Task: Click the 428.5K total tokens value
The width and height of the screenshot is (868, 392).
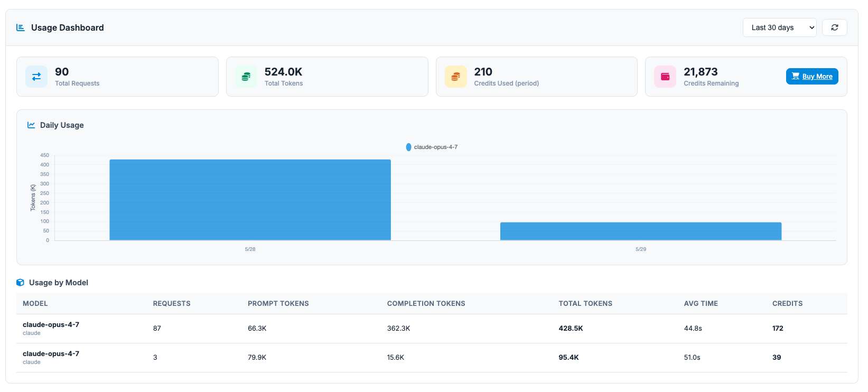Action: coord(571,329)
